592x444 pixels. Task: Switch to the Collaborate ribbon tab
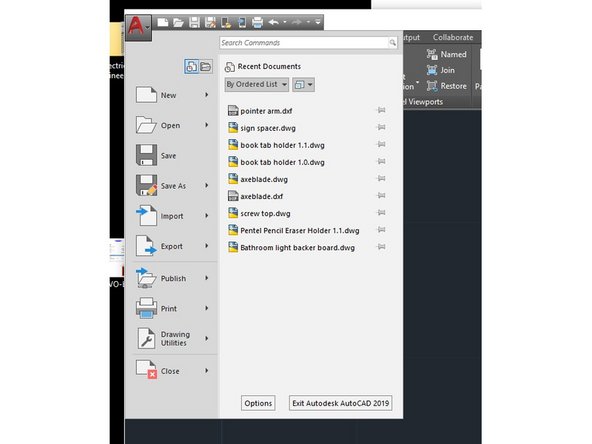click(x=453, y=37)
